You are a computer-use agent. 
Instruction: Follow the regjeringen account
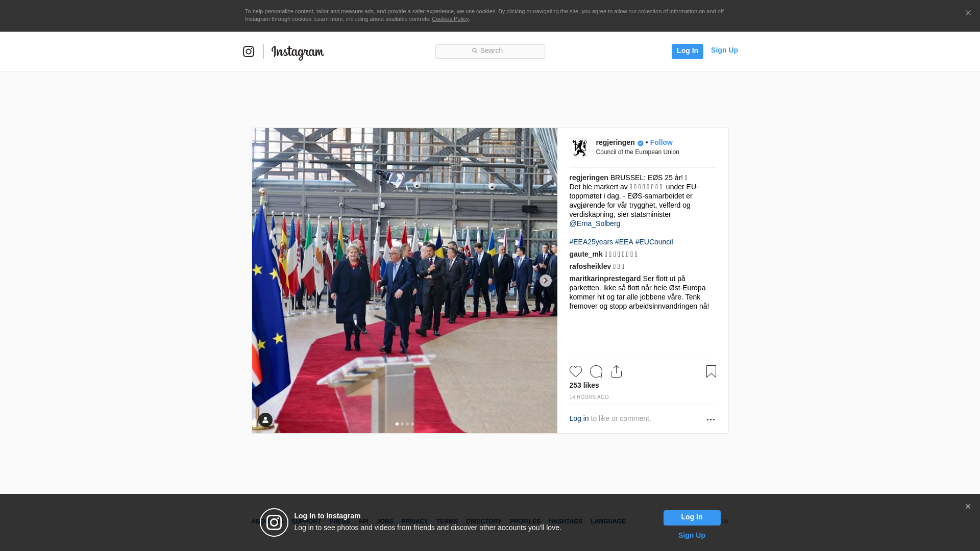pyautogui.click(x=661, y=142)
